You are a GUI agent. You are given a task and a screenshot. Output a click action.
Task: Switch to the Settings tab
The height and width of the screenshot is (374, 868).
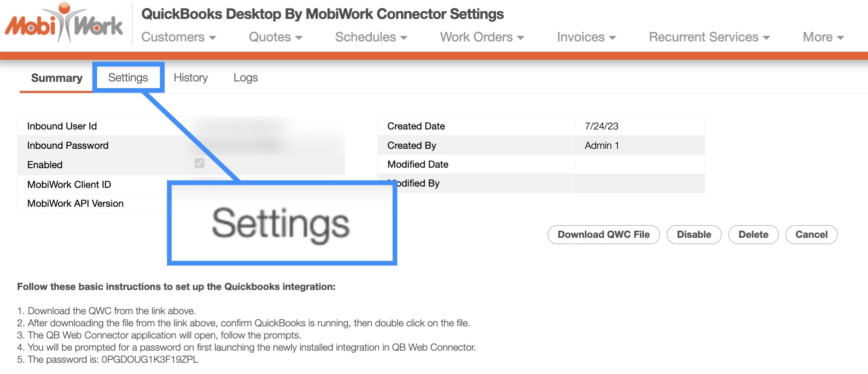[128, 78]
